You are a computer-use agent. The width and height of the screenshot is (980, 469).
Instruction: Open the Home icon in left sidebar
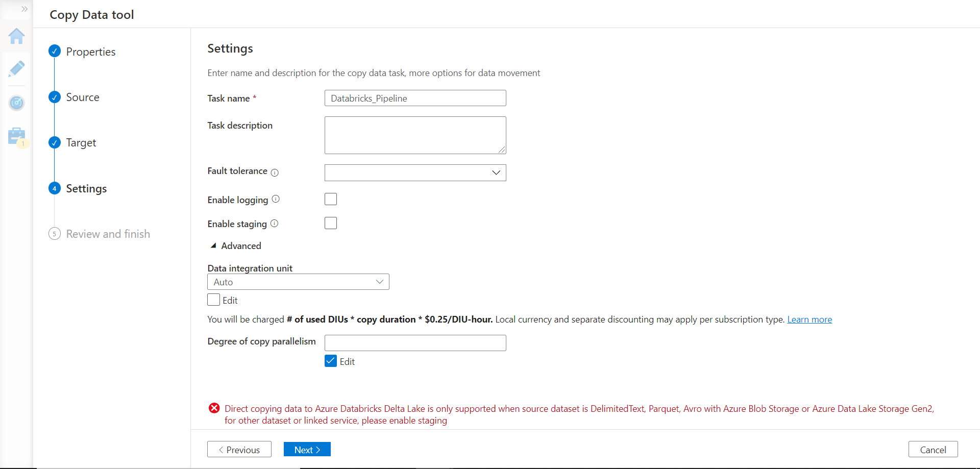pos(16,36)
